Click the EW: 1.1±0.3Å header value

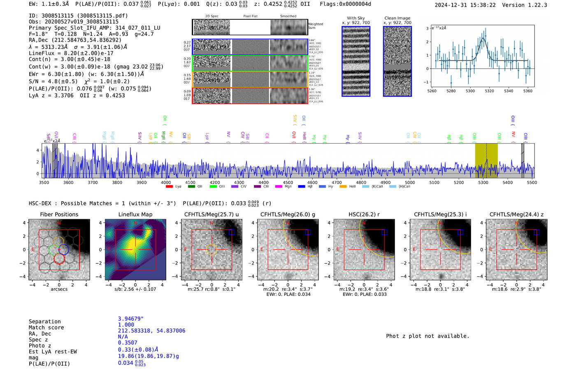point(49,4)
